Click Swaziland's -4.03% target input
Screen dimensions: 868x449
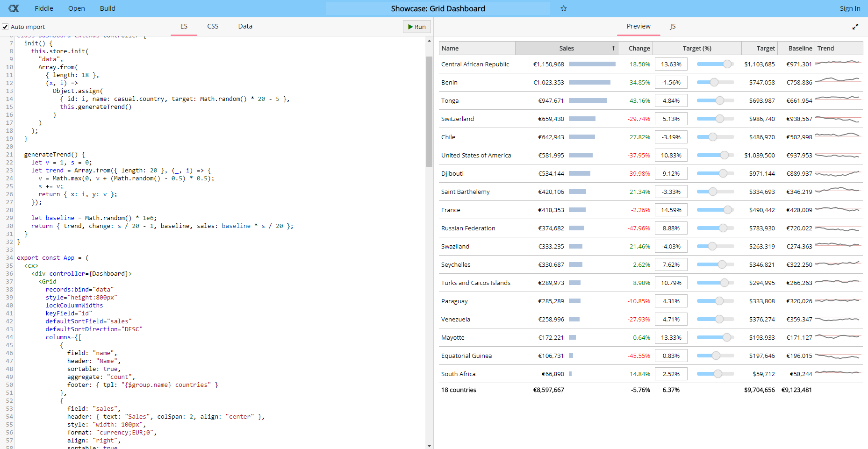tap(671, 246)
